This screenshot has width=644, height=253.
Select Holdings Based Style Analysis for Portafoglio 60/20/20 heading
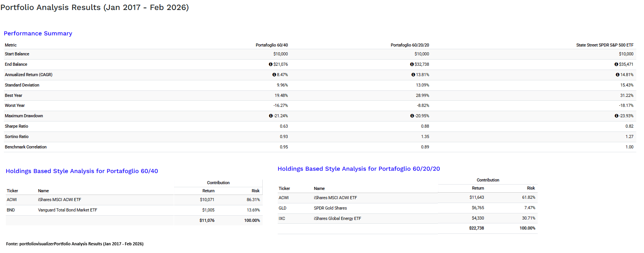click(359, 169)
